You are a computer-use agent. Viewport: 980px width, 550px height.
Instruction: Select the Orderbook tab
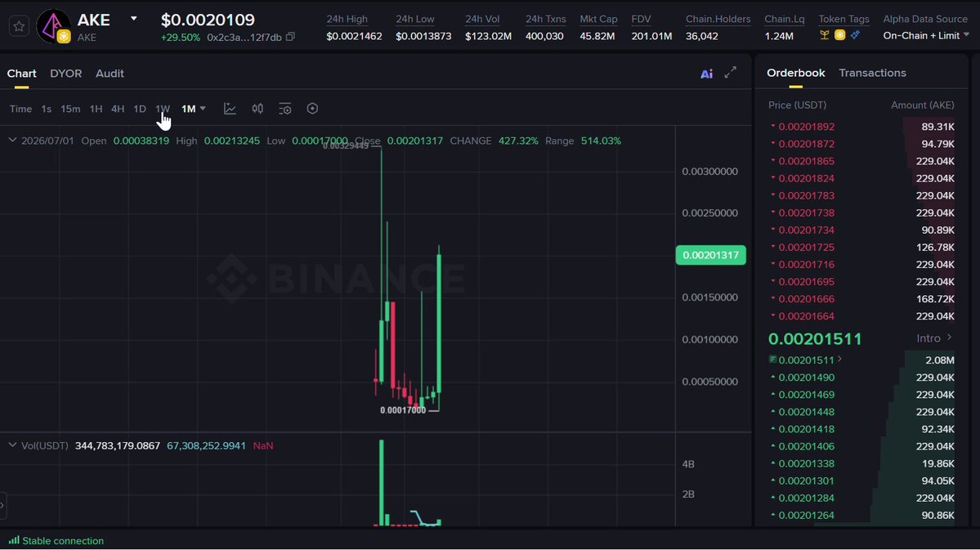tap(795, 73)
